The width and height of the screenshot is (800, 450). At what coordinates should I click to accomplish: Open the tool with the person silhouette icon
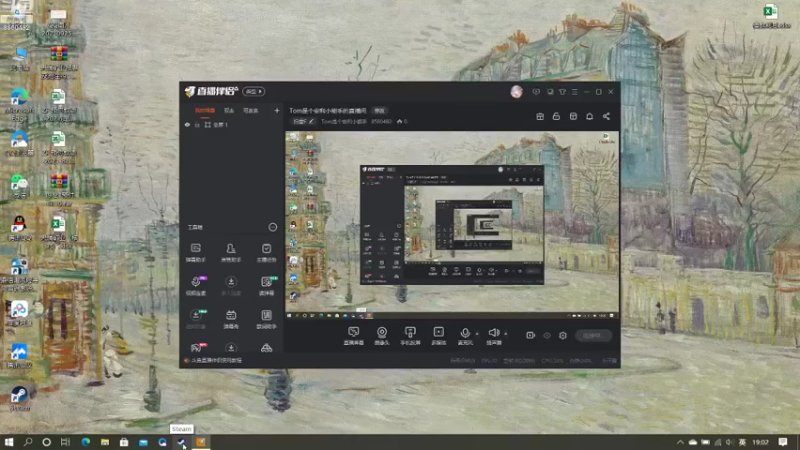coord(231,253)
